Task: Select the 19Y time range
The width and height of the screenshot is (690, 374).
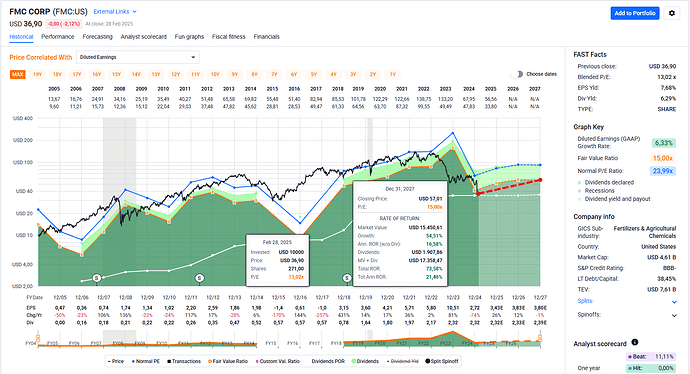Action: click(x=37, y=74)
